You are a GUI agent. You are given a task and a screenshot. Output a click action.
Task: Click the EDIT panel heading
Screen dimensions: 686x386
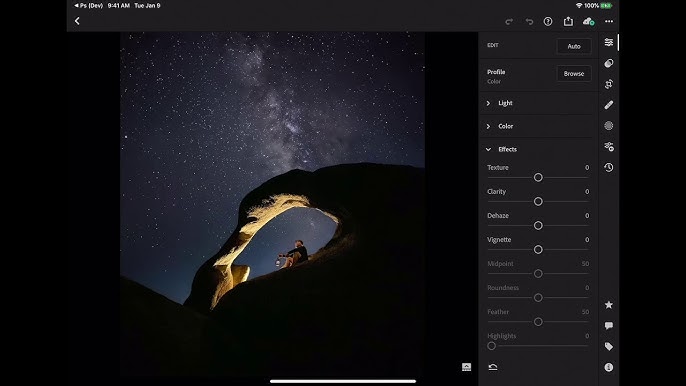tap(493, 45)
